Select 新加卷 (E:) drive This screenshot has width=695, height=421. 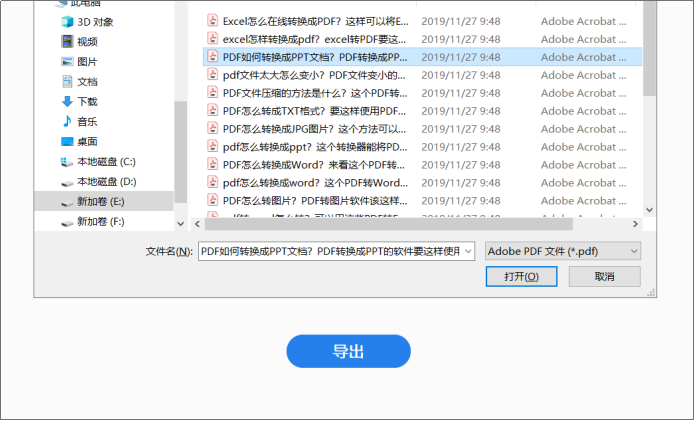point(103,202)
